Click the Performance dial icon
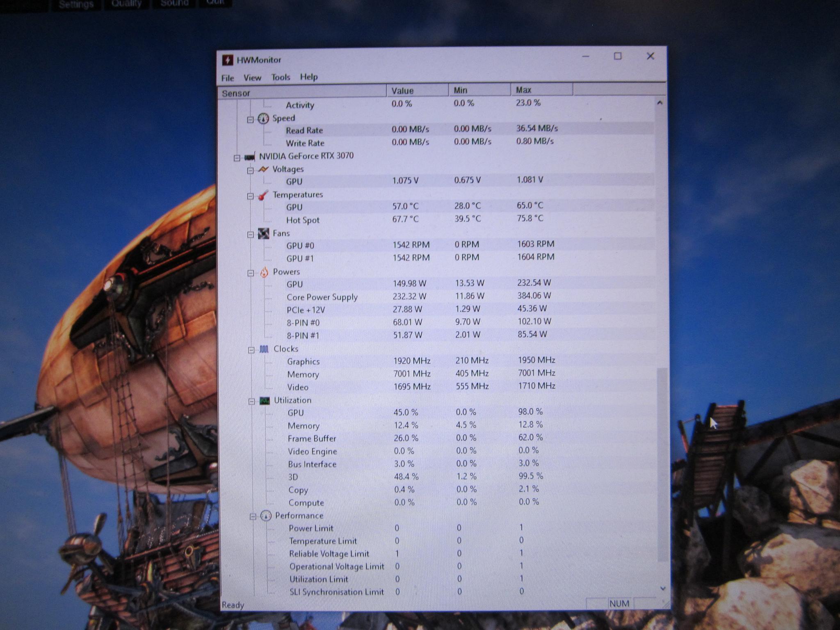Viewport: 840px width, 630px height. (266, 516)
